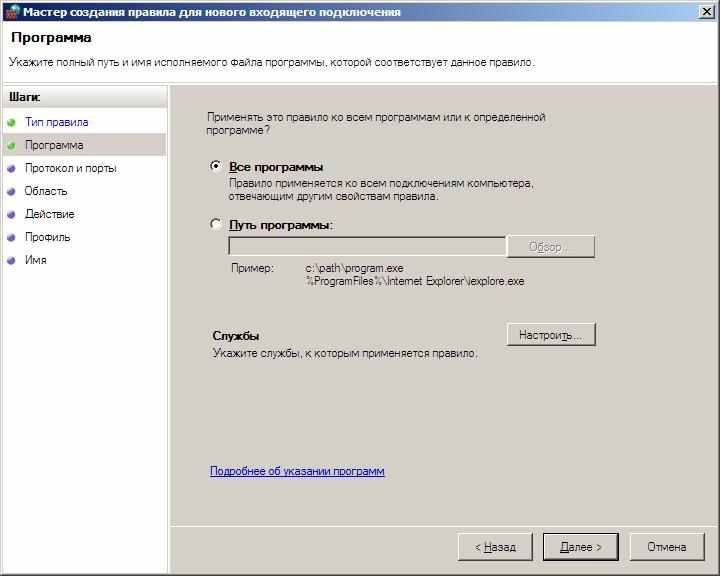Click the purple bullet beside 'Протокол и порты'
Screen dimensions: 720x576
(x=11, y=169)
